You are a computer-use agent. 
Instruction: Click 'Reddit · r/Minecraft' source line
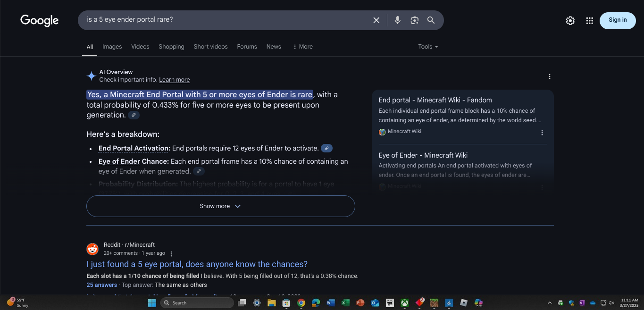click(x=129, y=245)
